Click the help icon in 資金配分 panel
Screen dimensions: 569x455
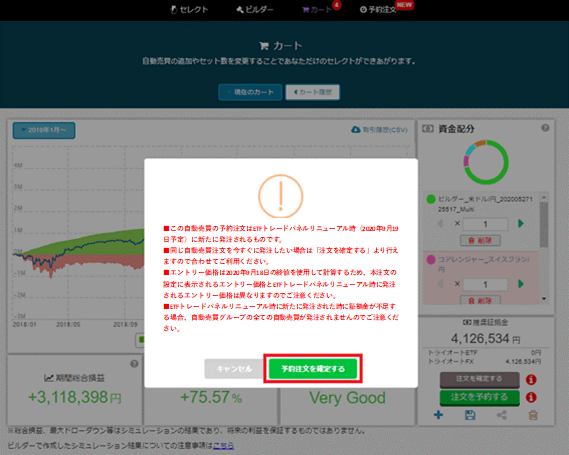pyautogui.click(x=545, y=128)
